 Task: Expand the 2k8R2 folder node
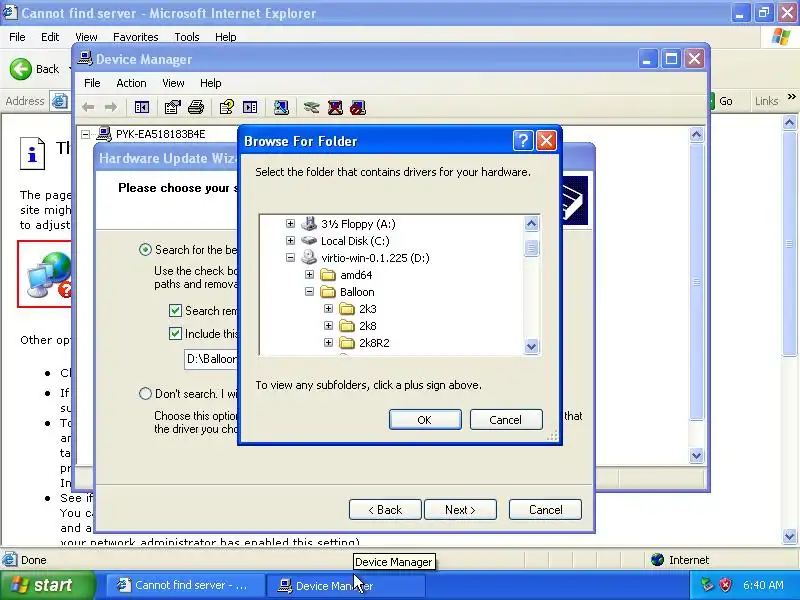pyautogui.click(x=329, y=342)
